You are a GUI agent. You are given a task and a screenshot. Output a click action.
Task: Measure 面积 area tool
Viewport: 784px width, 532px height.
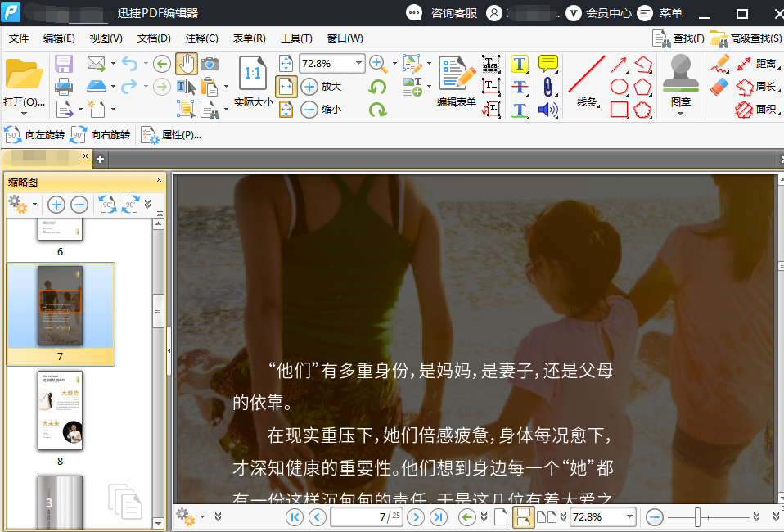(757, 109)
